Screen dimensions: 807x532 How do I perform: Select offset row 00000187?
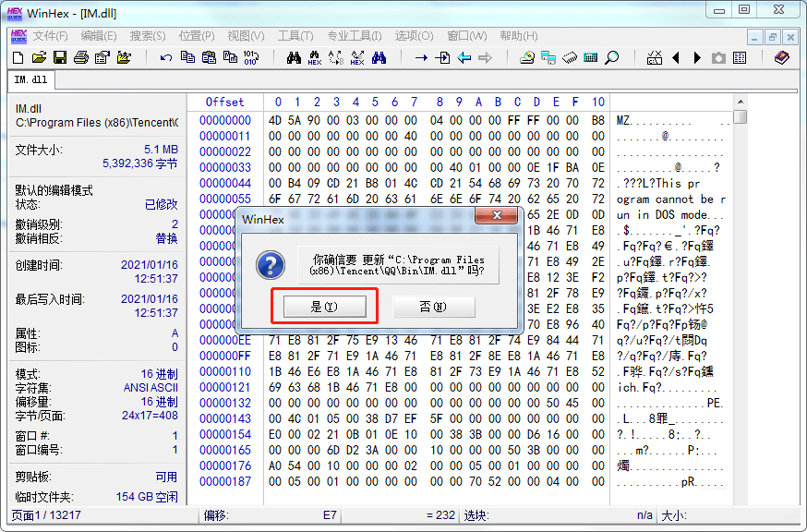(225, 481)
